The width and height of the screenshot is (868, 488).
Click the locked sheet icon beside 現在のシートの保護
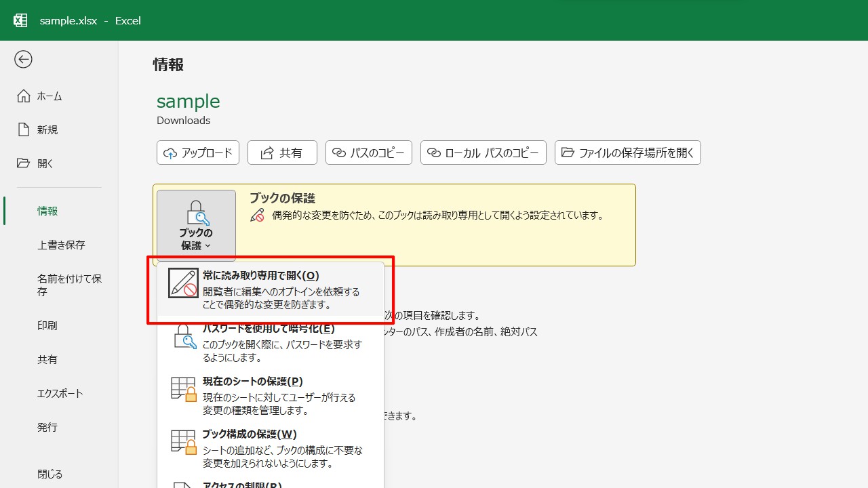click(182, 388)
